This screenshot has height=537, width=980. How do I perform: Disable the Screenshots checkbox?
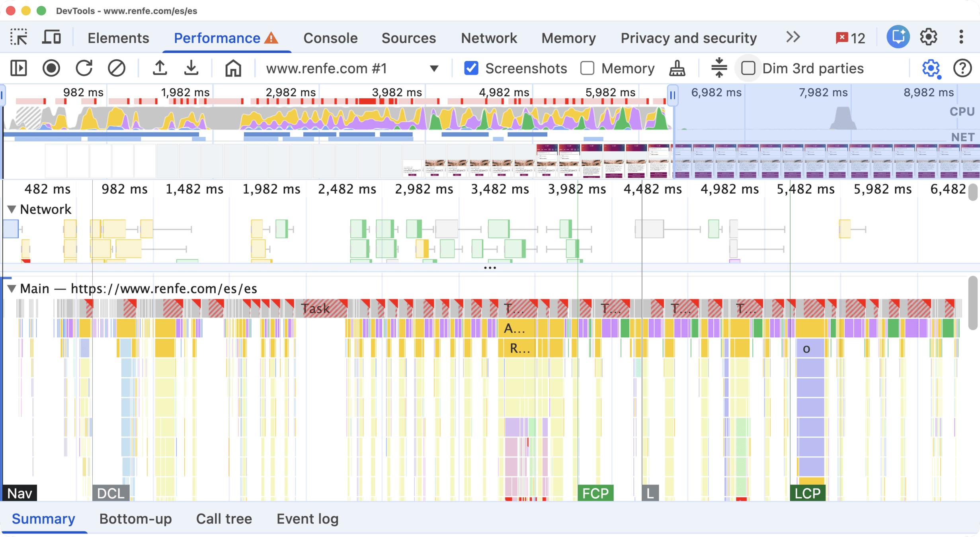(471, 68)
